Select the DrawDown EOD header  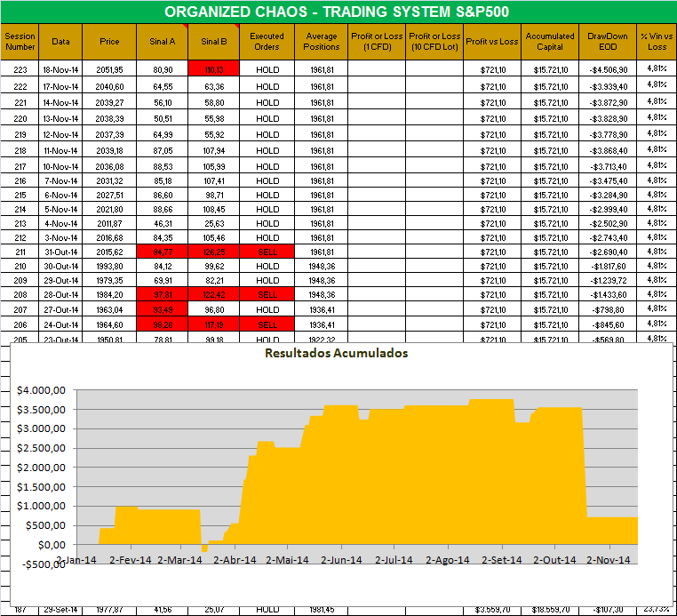pos(608,42)
